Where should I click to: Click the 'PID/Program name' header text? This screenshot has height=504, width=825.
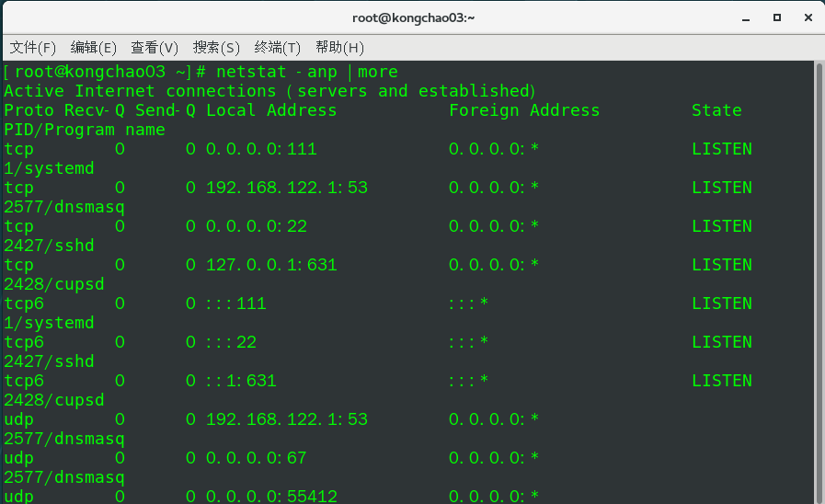(x=85, y=130)
